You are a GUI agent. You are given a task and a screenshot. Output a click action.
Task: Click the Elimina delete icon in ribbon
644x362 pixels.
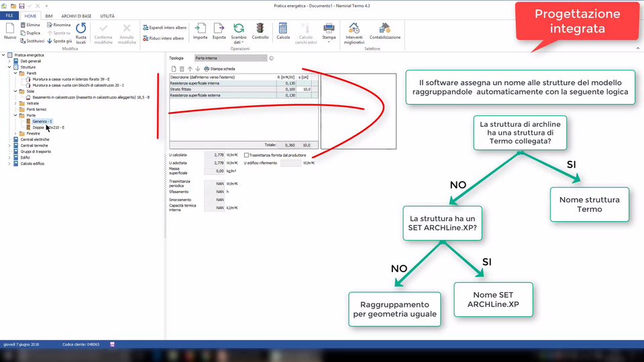coord(23,25)
